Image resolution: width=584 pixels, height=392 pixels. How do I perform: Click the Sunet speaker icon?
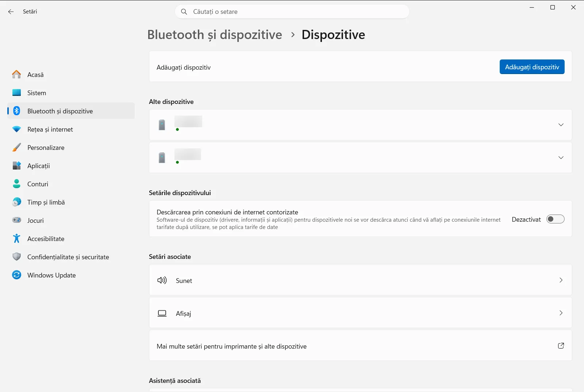click(x=162, y=280)
